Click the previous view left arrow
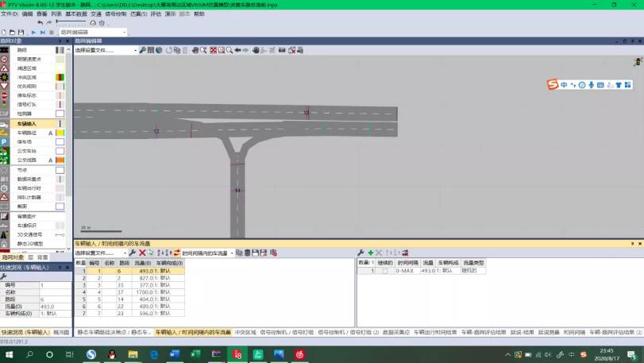The image size is (644, 363). click(x=237, y=50)
